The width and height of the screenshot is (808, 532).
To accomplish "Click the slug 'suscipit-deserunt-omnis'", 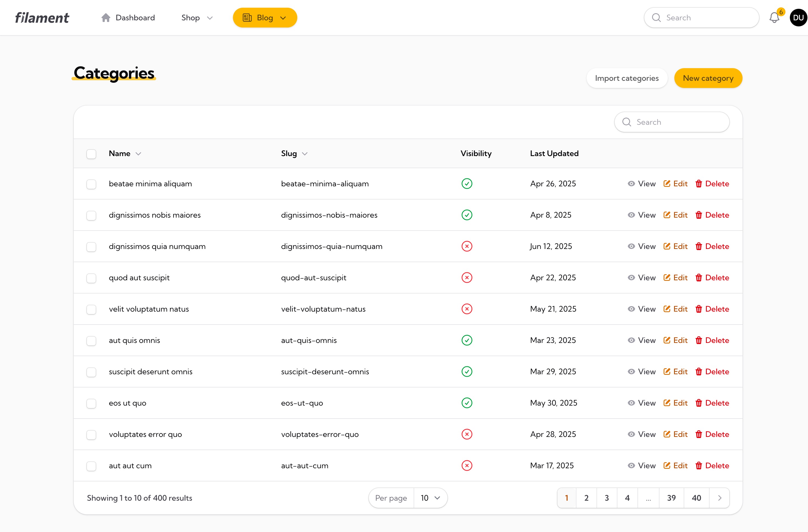I will [x=325, y=372].
